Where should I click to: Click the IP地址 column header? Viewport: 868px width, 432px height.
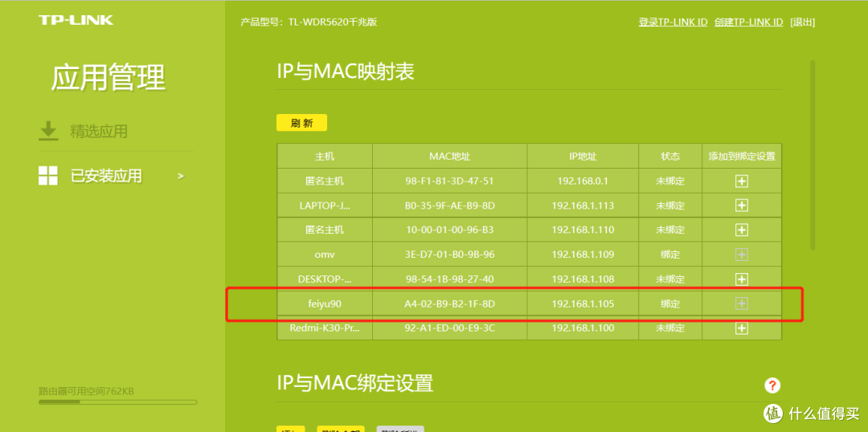click(583, 157)
